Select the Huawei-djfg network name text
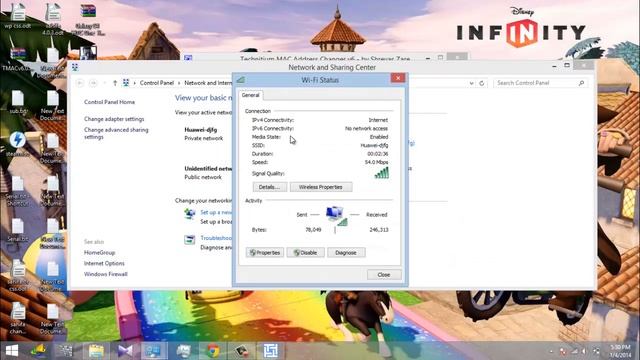Viewport: 640px width, 360px height. pyautogui.click(x=201, y=130)
